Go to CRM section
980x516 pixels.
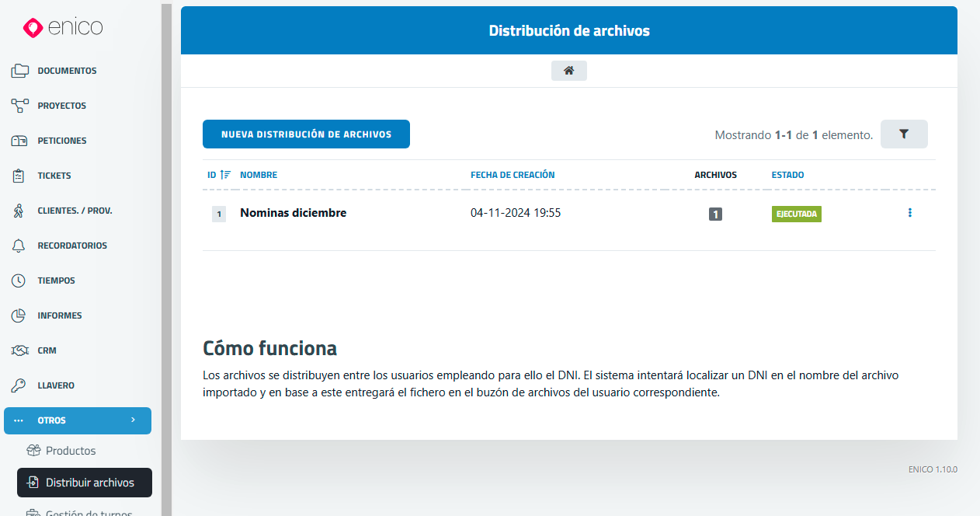pyautogui.click(x=47, y=350)
